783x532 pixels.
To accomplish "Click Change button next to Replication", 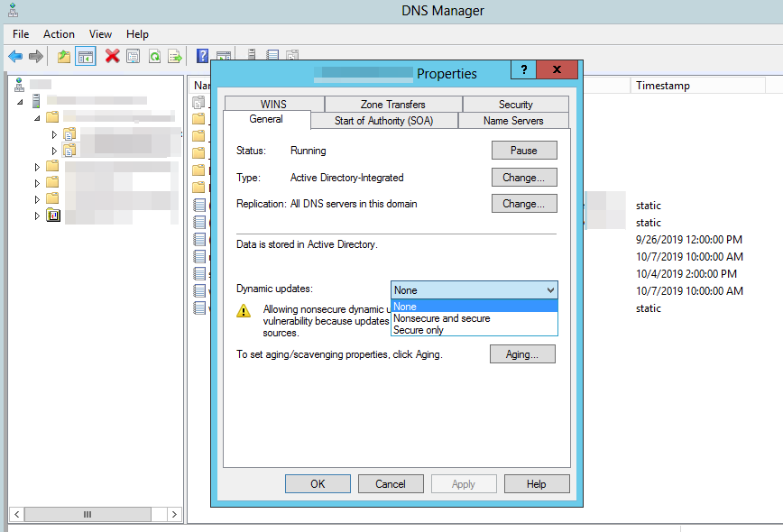I will [524, 204].
